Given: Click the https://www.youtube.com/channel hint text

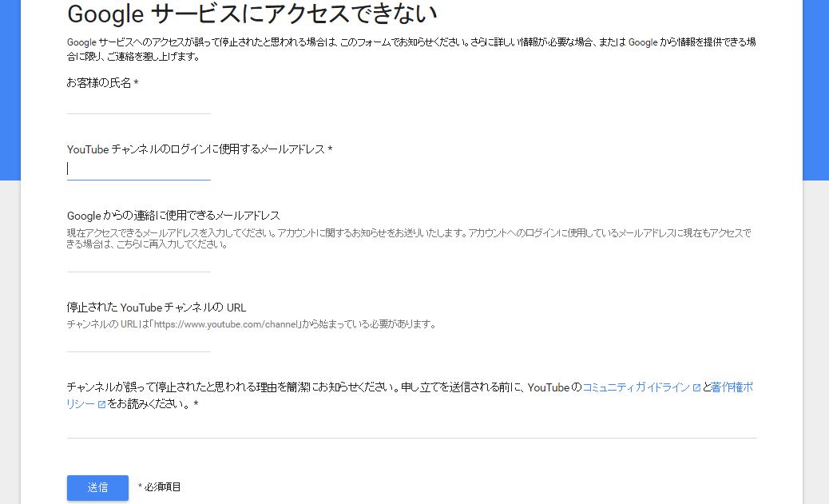Looking at the screenshot, I should pyautogui.click(x=226, y=324).
